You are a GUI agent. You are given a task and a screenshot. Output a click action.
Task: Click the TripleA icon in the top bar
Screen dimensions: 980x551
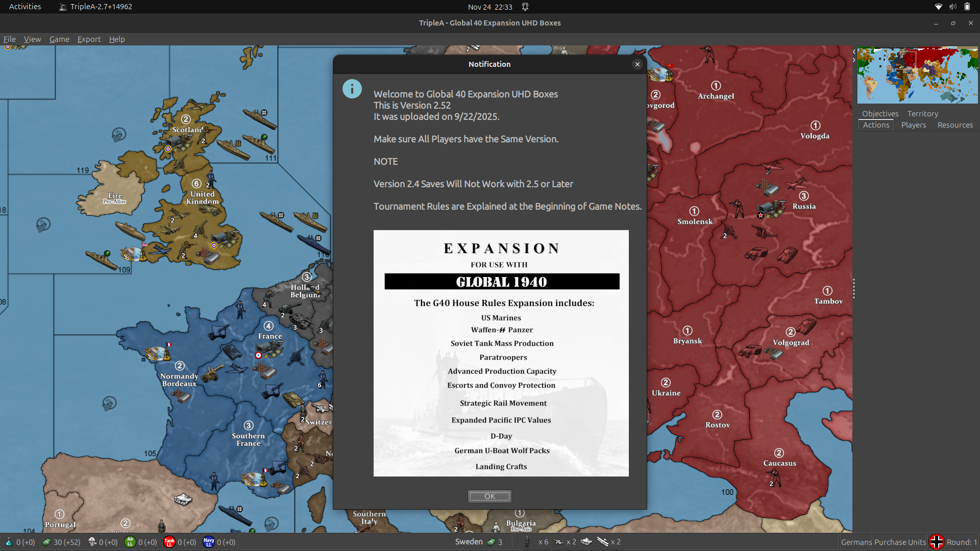point(63,7)
